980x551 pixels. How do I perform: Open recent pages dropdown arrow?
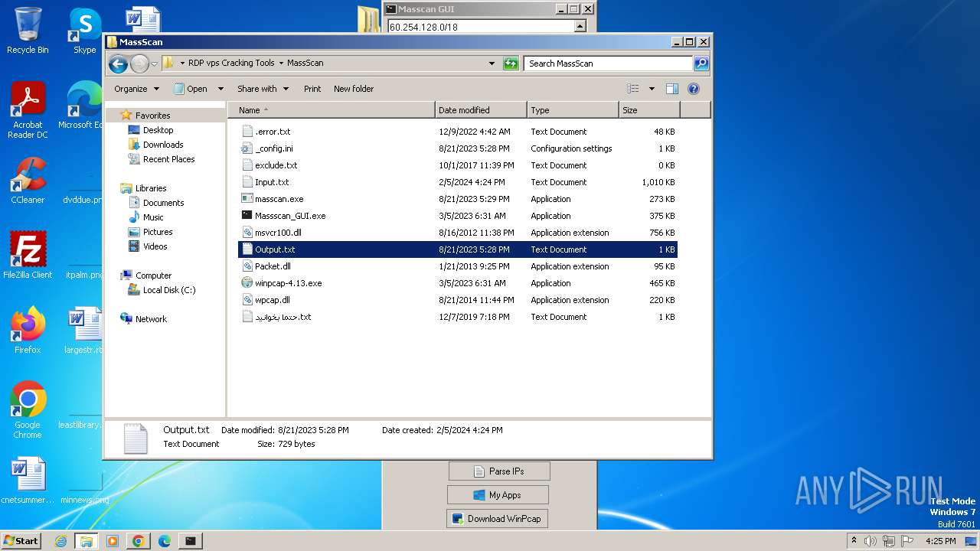tap(154, 64)
